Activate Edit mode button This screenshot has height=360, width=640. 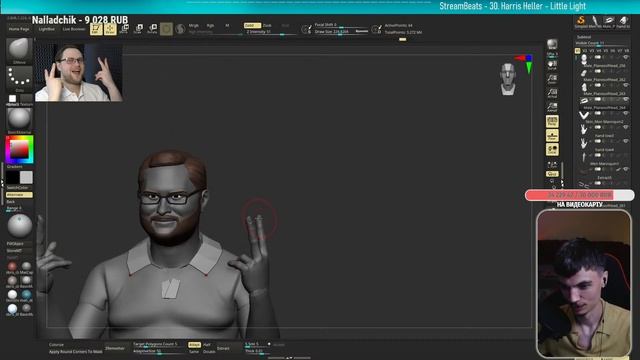[96, 29]
